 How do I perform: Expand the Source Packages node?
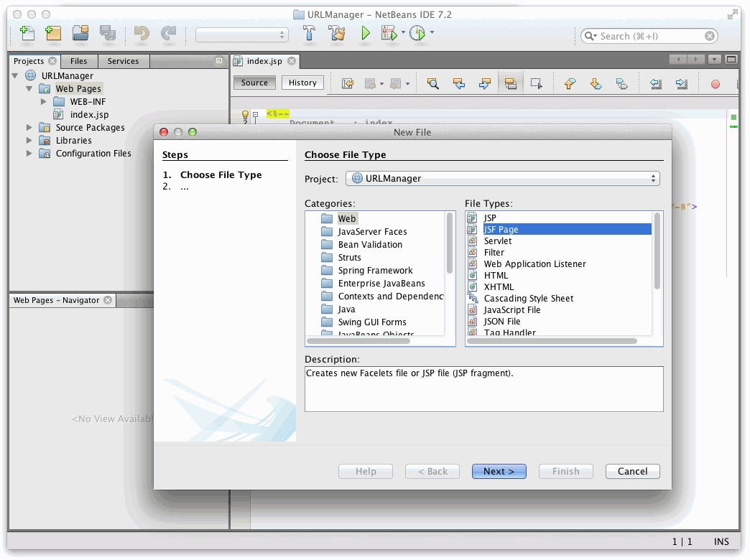(29, 128)
